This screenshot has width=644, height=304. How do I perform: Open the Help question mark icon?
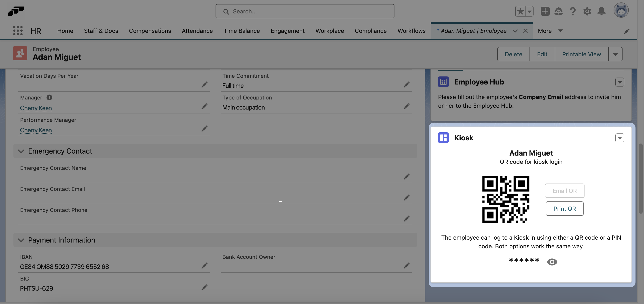click(573, 11)
